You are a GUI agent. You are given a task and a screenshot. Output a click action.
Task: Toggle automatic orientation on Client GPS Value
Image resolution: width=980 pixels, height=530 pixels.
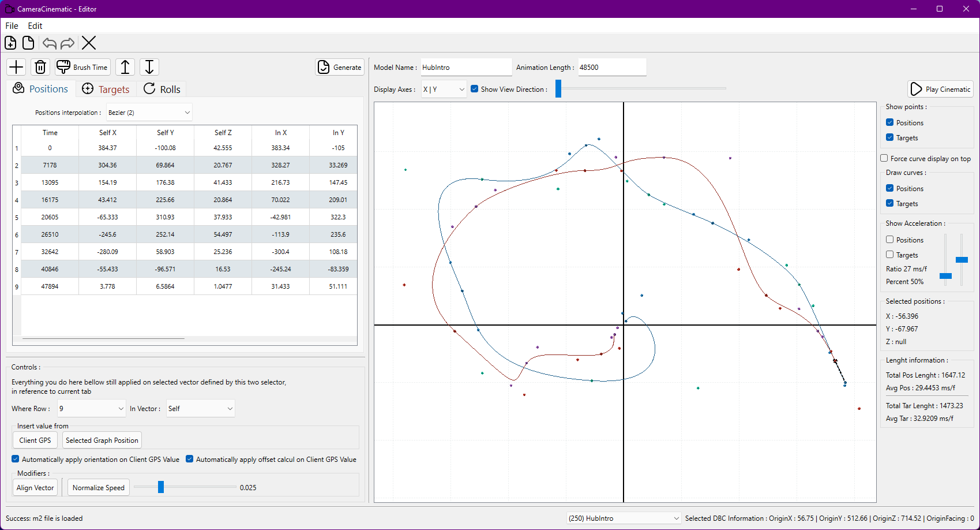(16, 459)
